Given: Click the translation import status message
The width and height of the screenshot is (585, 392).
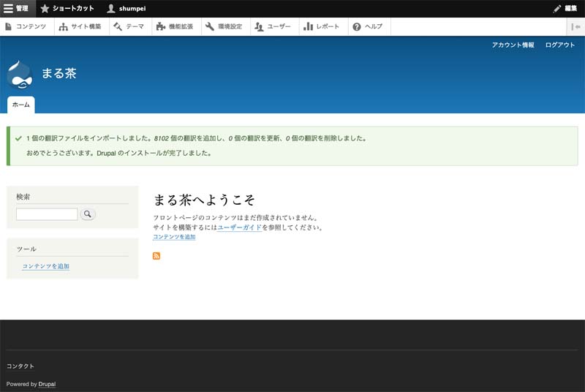Looking at the screenshot, I should (197, 138).
